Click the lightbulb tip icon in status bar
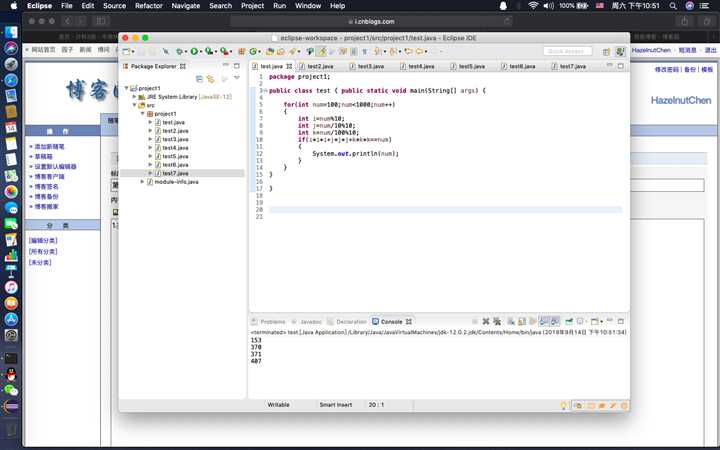This screenshot has width=720, height=450. pyautogui.click(x=564, y=405)
